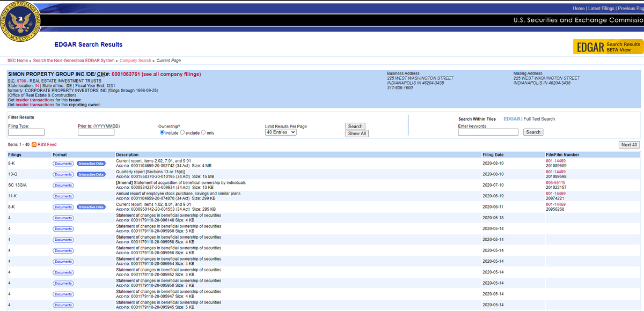644x311 pixels.
Task: Open Company Search breadcrumb link
Action: click(135, 61)
